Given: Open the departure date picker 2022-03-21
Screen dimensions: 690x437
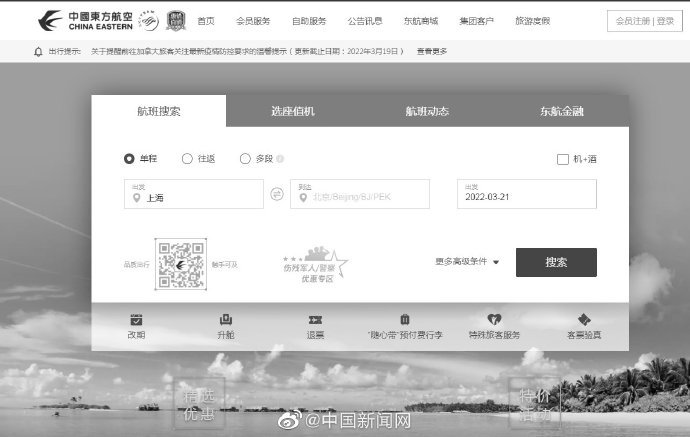Looking at the screenshot, I should click(x=527, y=194).
